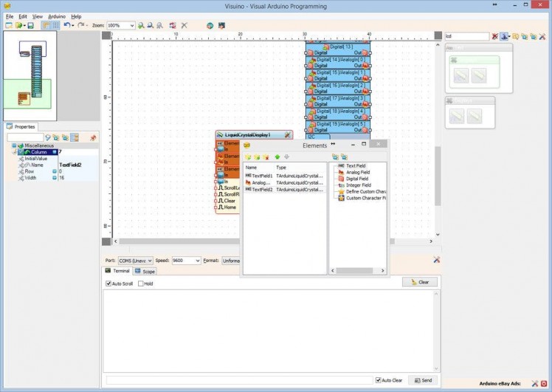Toggle the Auto Clear checkbox
The width and height of the screenshot is (552, 392).
379,380
